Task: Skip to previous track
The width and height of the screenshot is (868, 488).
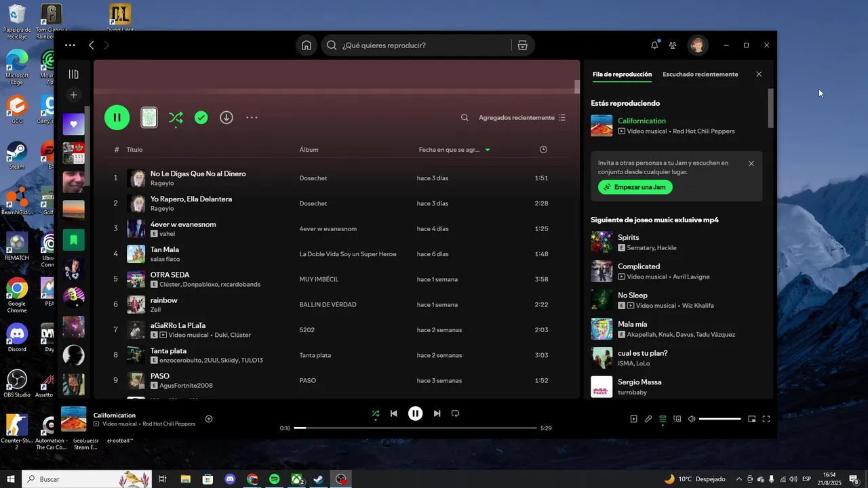Action: click(x=394, y=413)
